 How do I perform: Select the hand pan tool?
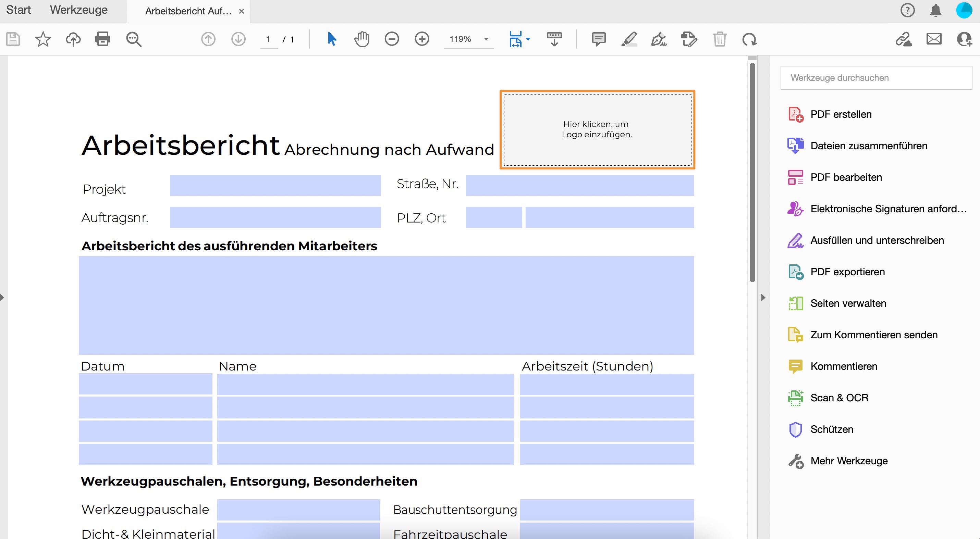point(362,39)
